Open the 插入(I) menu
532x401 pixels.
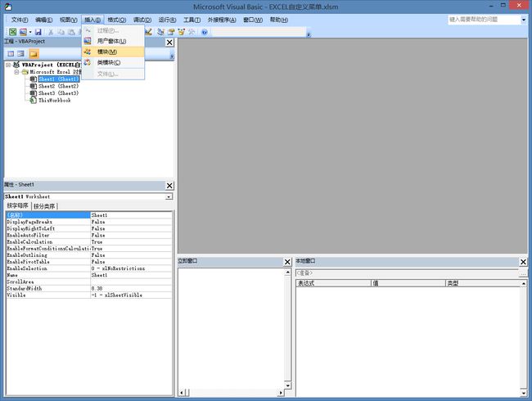pos(92,20)
